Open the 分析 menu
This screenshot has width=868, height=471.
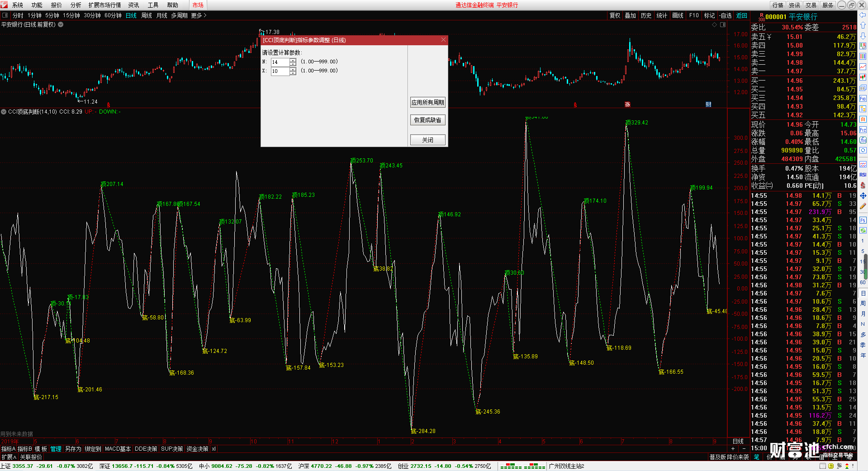click(76, 5)
